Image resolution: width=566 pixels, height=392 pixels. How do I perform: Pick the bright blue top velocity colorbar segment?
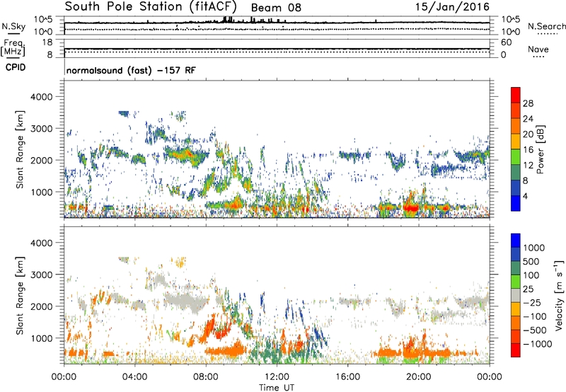coord(516,241)
